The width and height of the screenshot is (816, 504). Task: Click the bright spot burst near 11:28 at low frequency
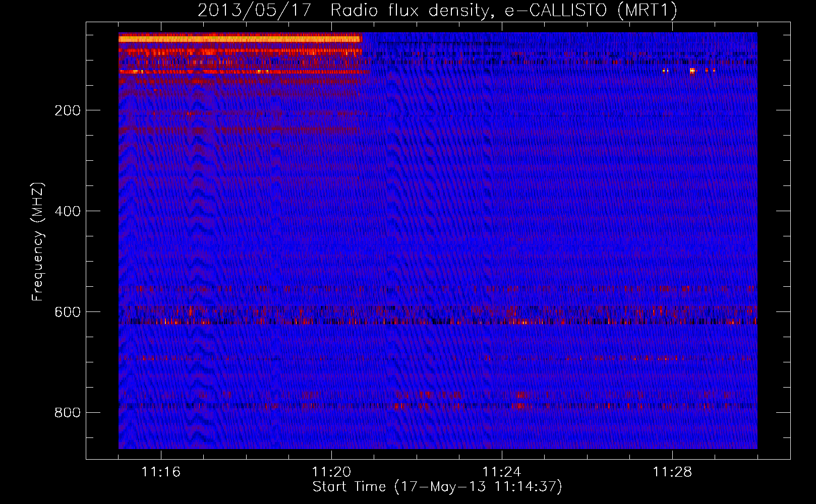tap(692, 71)
